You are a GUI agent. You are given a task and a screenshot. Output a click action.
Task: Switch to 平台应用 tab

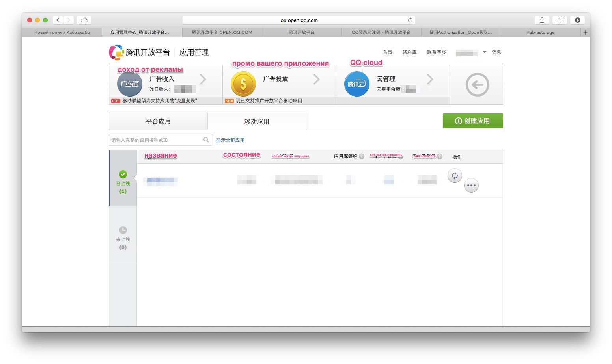158,121
